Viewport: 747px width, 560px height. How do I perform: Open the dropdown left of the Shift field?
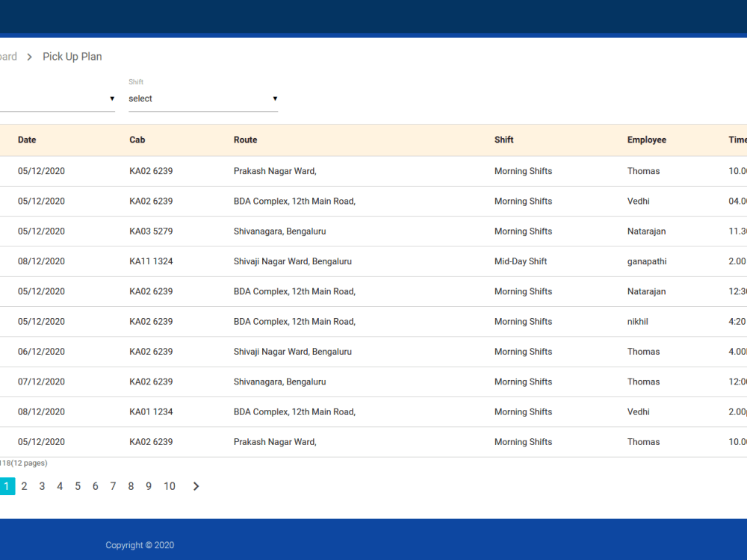58,99
